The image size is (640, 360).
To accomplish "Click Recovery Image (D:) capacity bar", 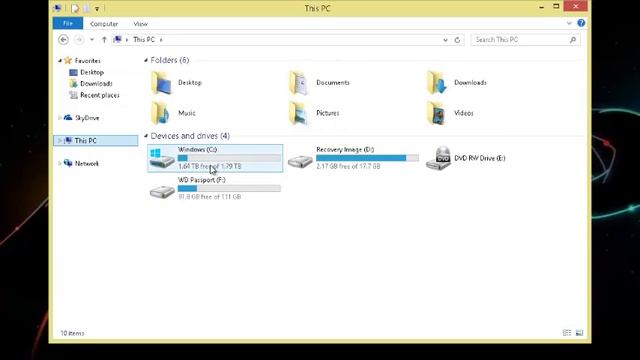I will pyautogui.click(x=367, y=158).
